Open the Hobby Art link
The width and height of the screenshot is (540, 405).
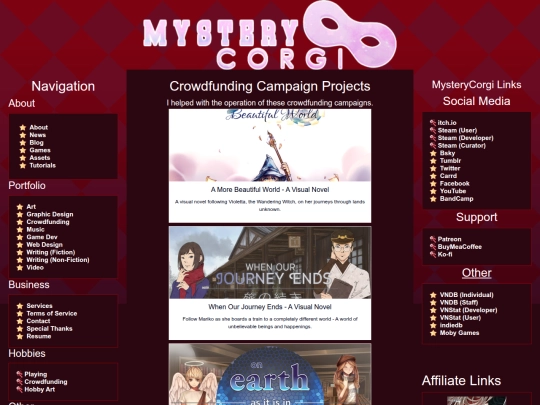coord(40,390)
